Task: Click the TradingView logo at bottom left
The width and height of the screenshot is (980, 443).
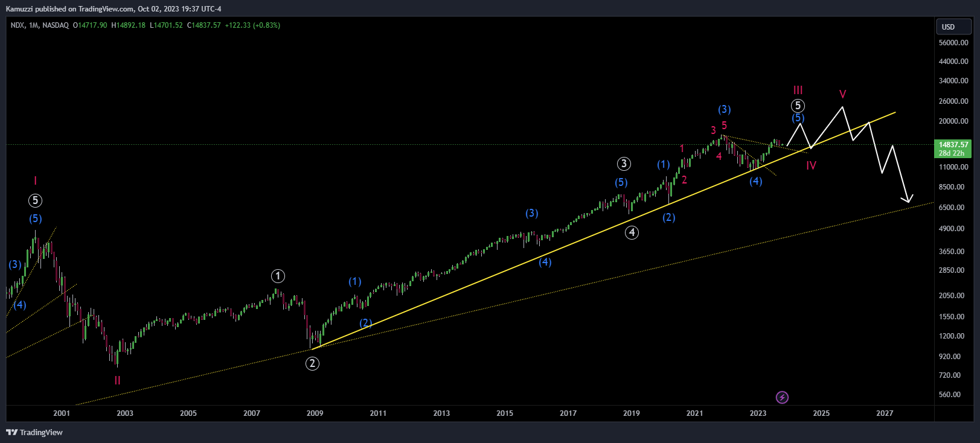Action: (x=34, y=432)
